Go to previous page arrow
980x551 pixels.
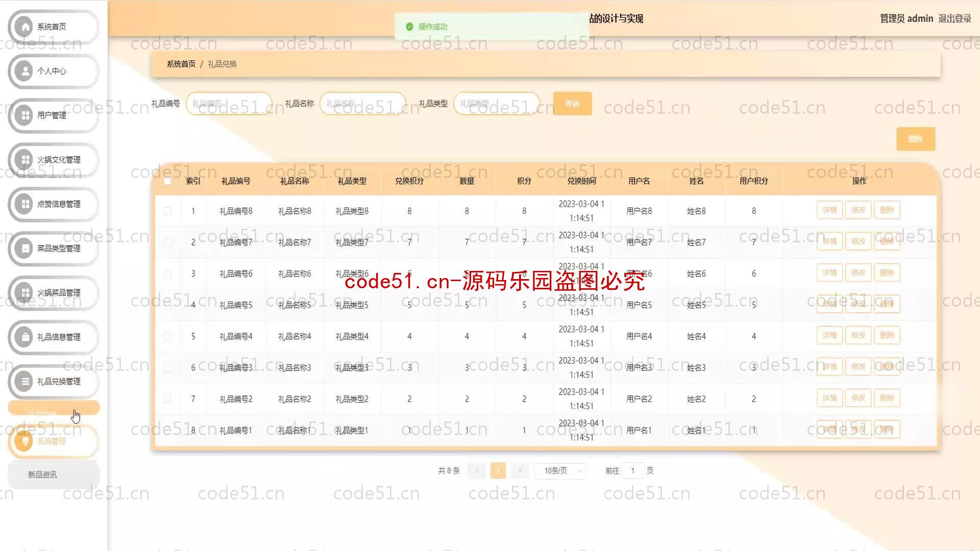point(476,471)
